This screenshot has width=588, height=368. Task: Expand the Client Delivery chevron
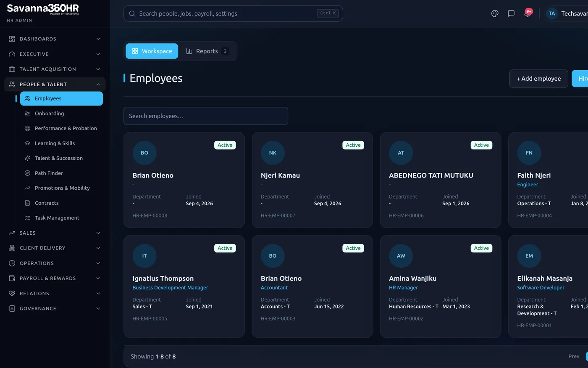98,248
